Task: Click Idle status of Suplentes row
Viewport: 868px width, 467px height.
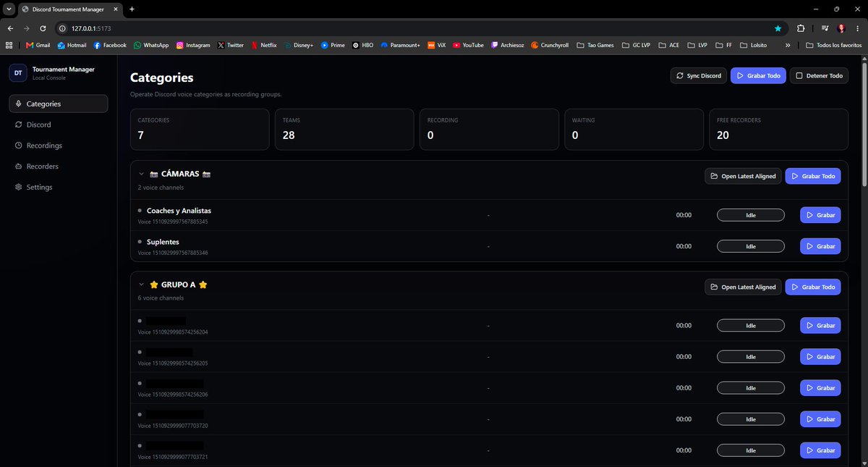Action: pyautogui.click(x=751, y=246)
